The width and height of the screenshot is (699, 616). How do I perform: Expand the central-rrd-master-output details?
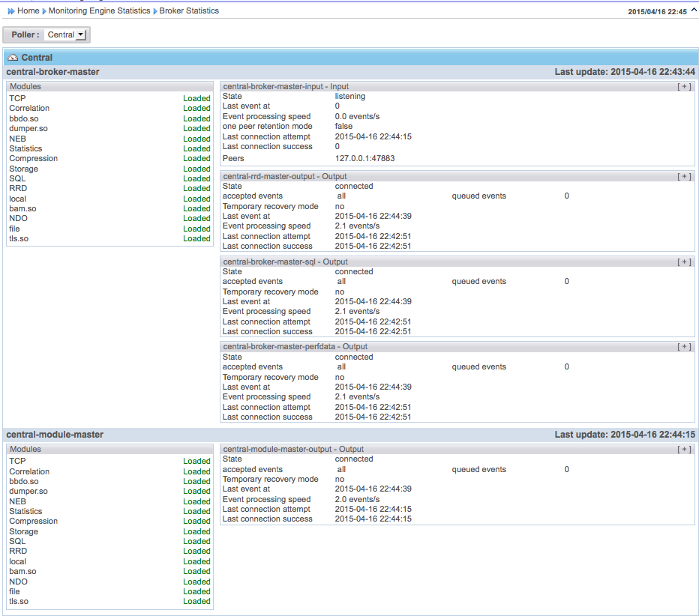[x=683, y=177]
